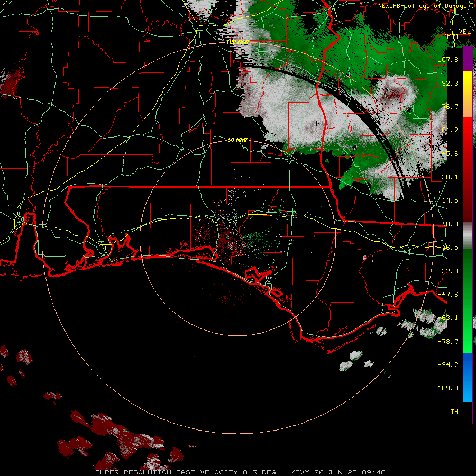Click the blue segment of the color bar

(x=467, y=377)
